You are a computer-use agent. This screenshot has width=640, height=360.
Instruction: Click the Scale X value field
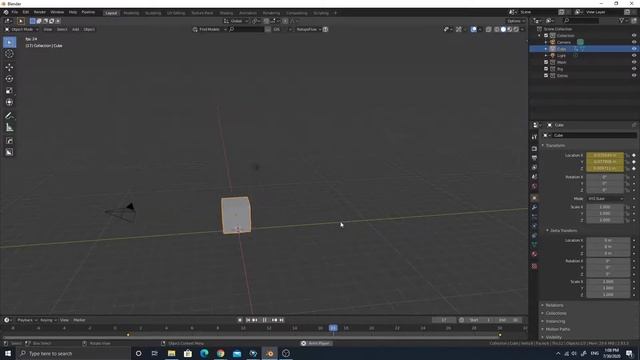(605, 207)
